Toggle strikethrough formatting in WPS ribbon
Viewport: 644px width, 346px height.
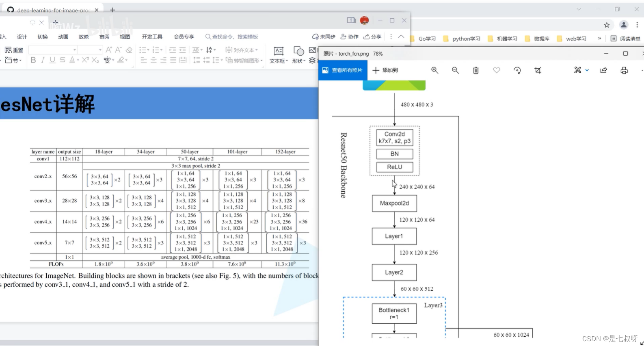pos(62,60)
